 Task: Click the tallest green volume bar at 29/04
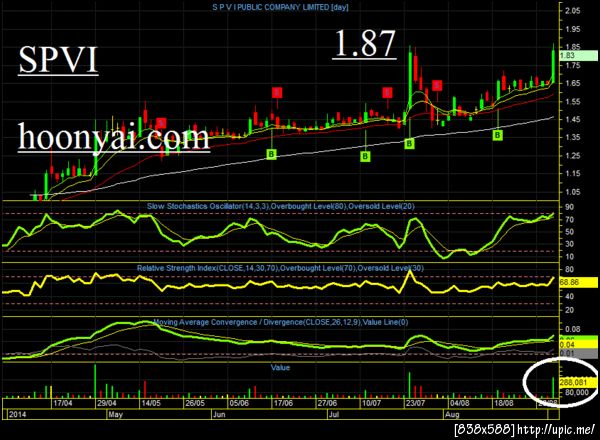(95, 382)
